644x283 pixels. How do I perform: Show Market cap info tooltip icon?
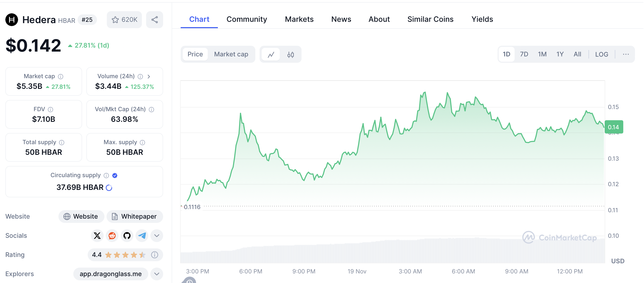coord(61,77)
